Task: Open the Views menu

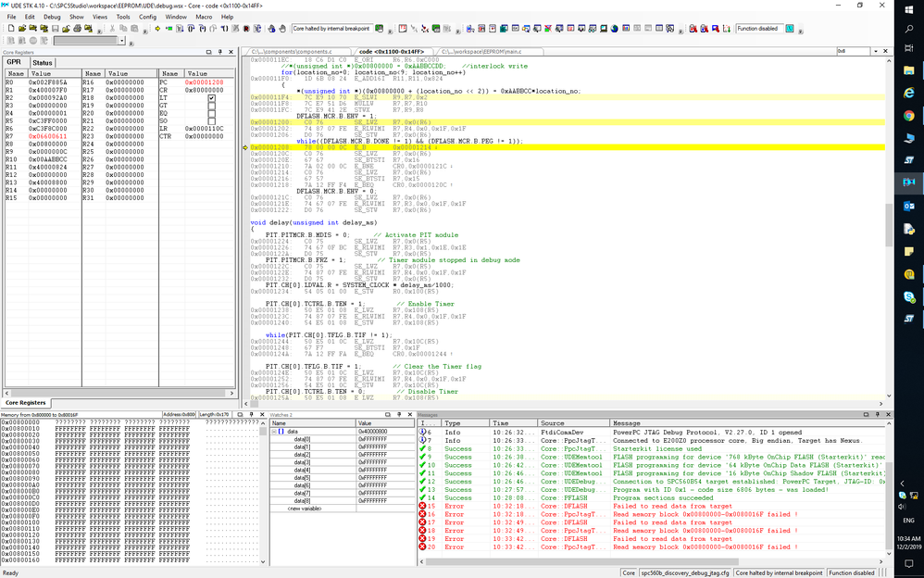Action: tap(100, 17)
